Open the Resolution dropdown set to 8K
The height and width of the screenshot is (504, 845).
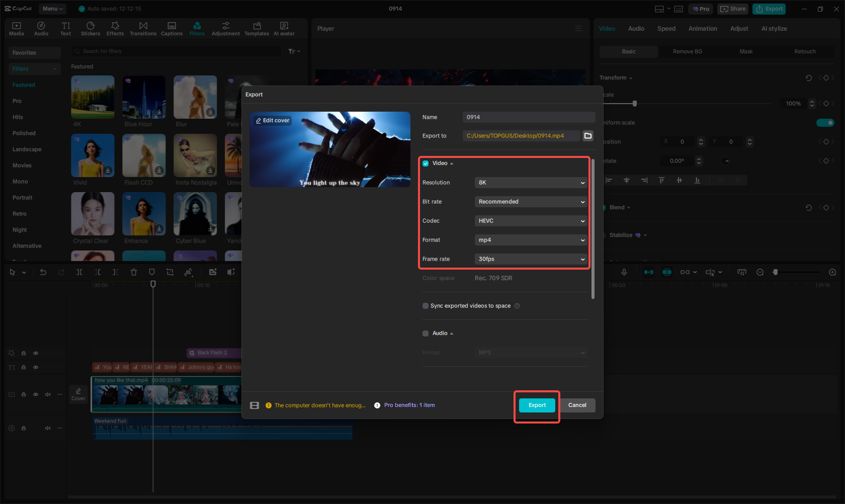531,182
